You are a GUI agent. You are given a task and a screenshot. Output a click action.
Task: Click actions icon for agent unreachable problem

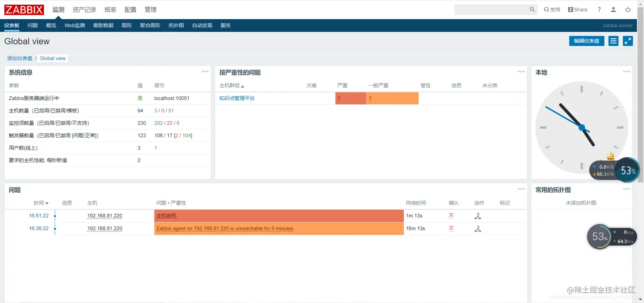(477, 229)
